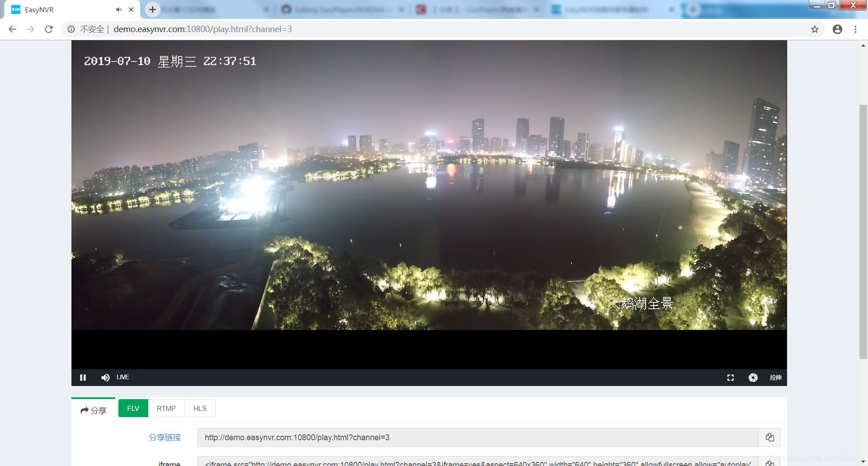Select the EasyNVR browser tab

coord(72,9)
